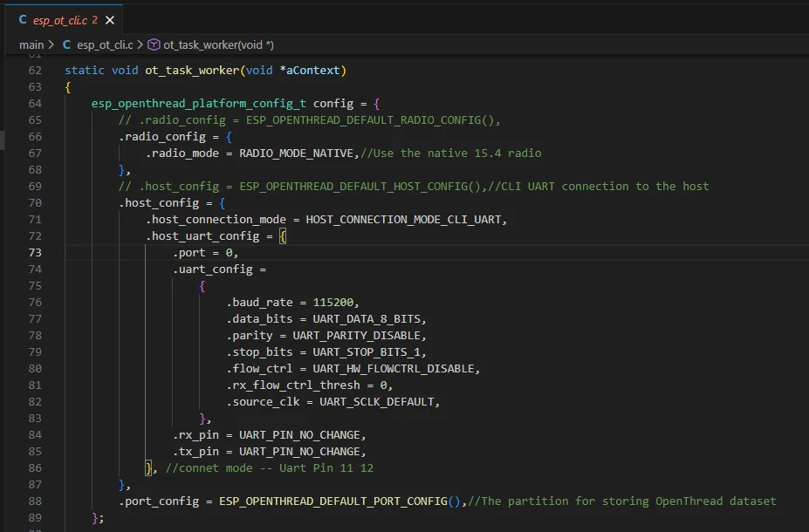Close the esp_ot_cli.c editor tab
809x532 pixels.
tap(109, 19)
